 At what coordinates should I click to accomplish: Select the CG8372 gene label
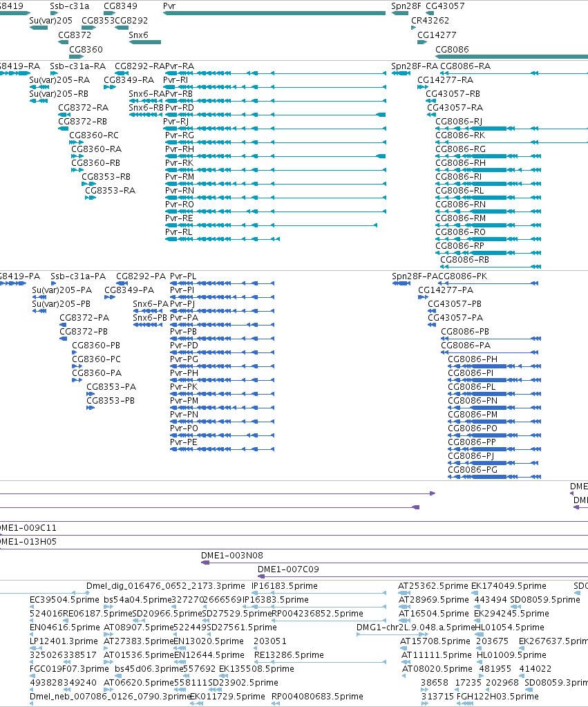[75, 35]
